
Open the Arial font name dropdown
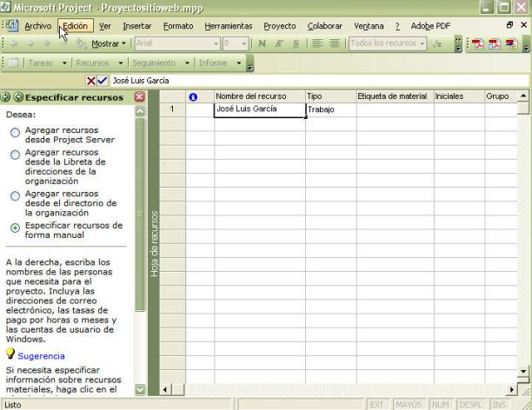click(x=216, y=43)
